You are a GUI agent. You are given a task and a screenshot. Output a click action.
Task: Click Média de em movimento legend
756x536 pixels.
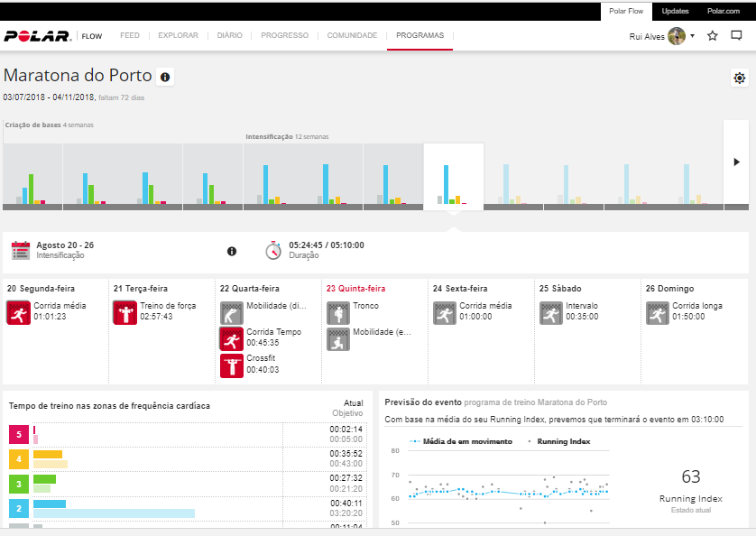click(x=461, y=441)
